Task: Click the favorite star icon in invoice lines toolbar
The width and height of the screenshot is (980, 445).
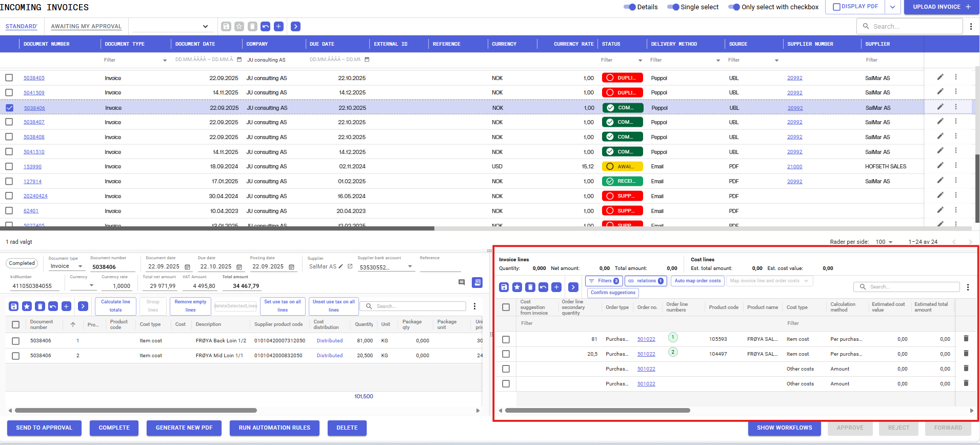Action: click(x=27, y=306)
